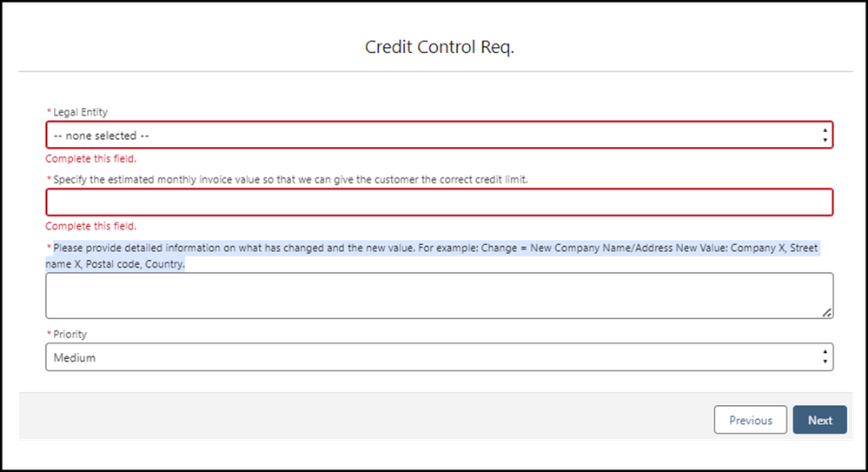Image resolution: width=868 pixels, height=472 pixels.
Task: Open the Priority dropdown
Action: pyautogui.click(x=439, y=357)
